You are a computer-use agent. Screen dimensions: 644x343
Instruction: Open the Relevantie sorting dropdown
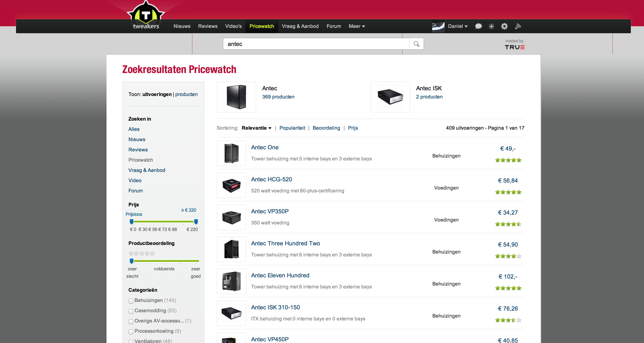click(257, 128)
